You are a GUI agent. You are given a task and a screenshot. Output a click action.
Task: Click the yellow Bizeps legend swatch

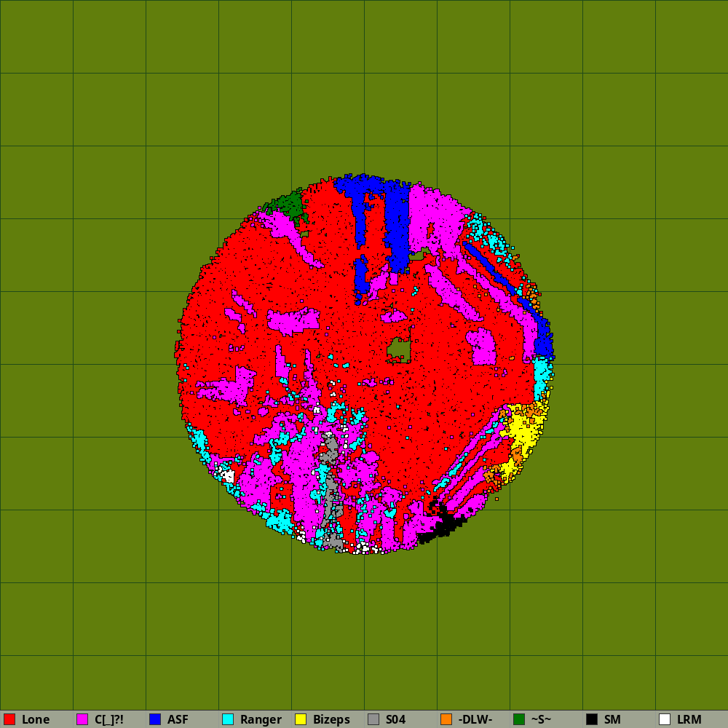[x=301, y=719]
